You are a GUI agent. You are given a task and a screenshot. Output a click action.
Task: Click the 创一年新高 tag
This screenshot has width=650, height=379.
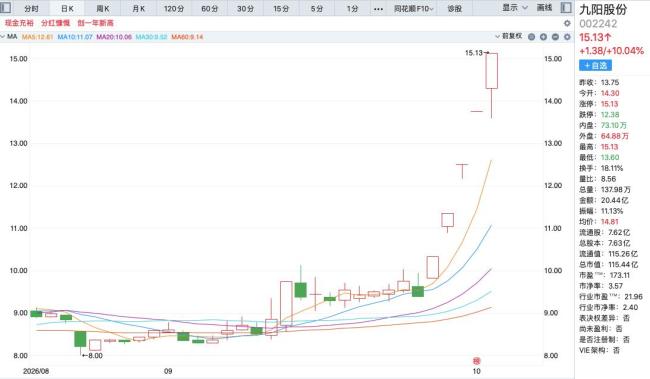[x=95, y=23]
